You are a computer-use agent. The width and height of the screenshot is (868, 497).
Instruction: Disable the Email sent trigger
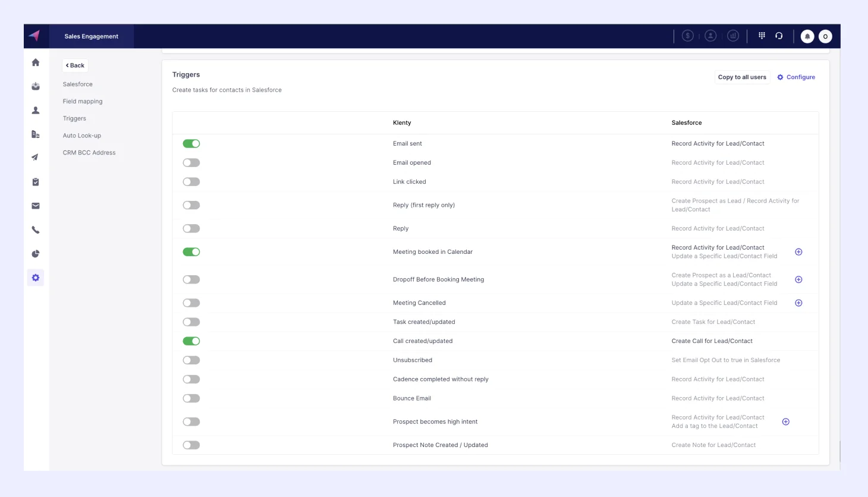(191, 143)
